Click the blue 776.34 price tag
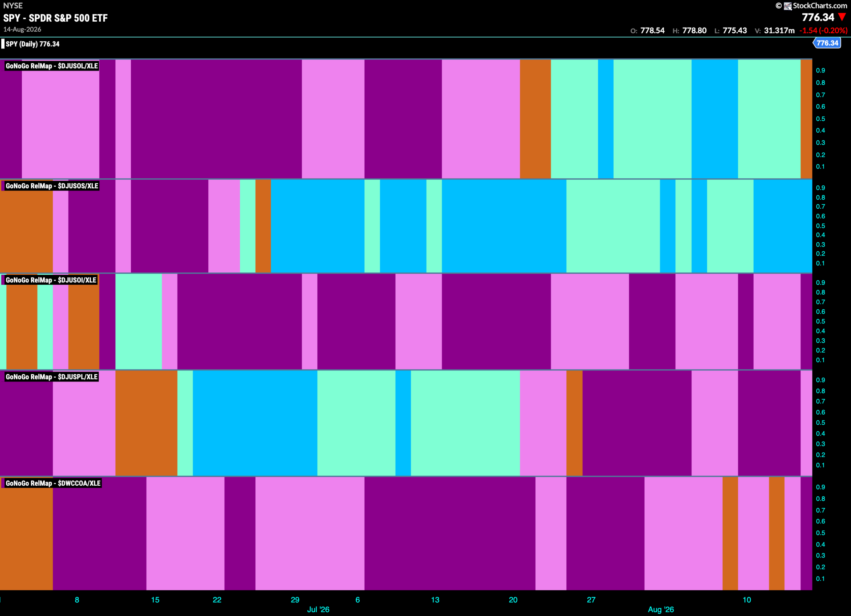 (827, 43)
